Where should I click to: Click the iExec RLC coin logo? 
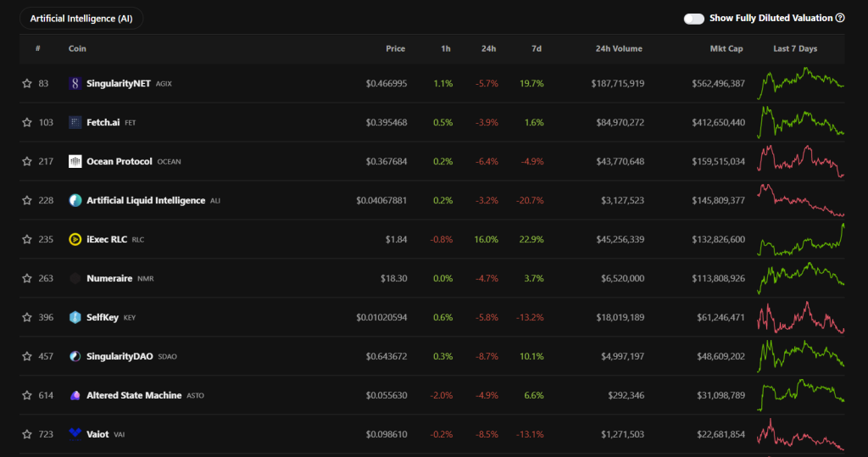[75, 239]
